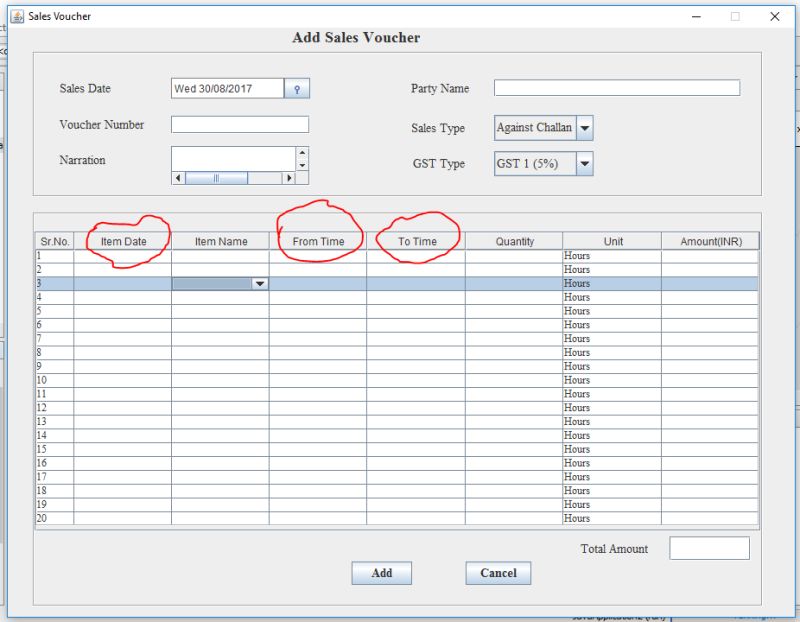Click To Time cell in row 4
The width and height of the screenshot is (800, 622).
[x=416, y=297]
